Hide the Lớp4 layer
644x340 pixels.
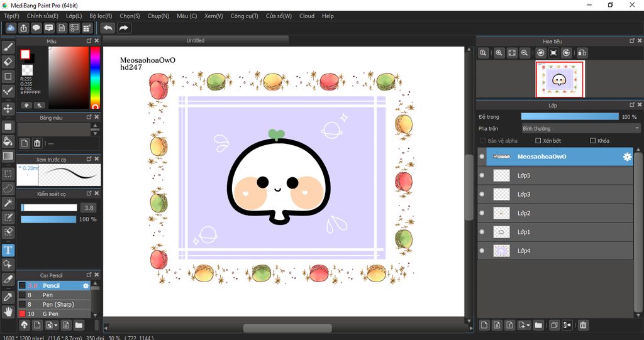tap(482, 251)
